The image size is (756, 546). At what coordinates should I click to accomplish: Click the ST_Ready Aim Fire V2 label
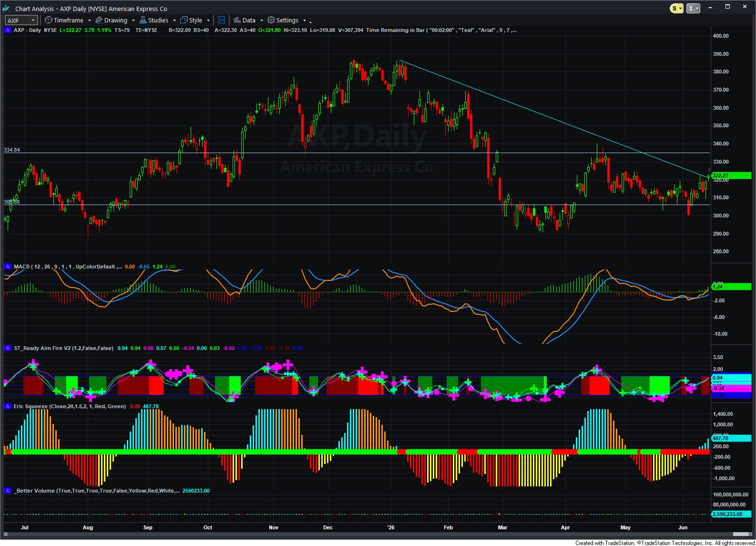point(64,348)
